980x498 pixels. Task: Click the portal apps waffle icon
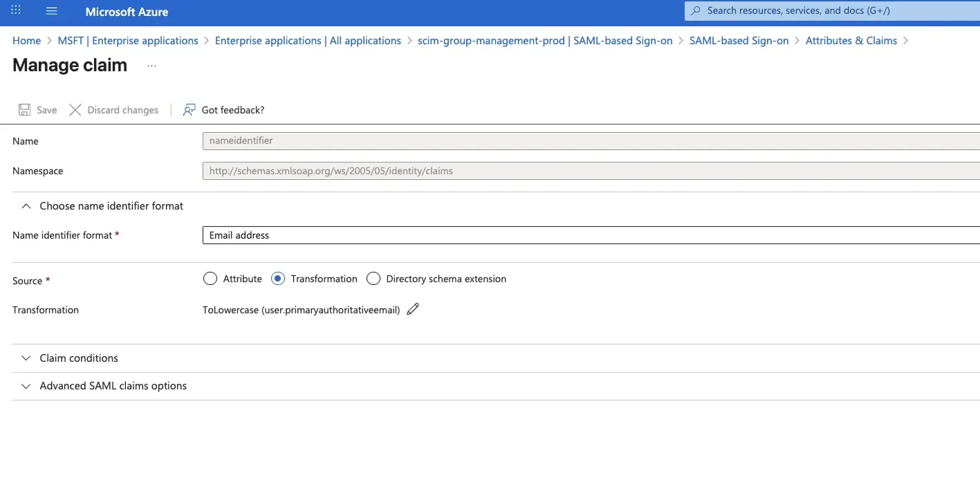click(15, 10)
